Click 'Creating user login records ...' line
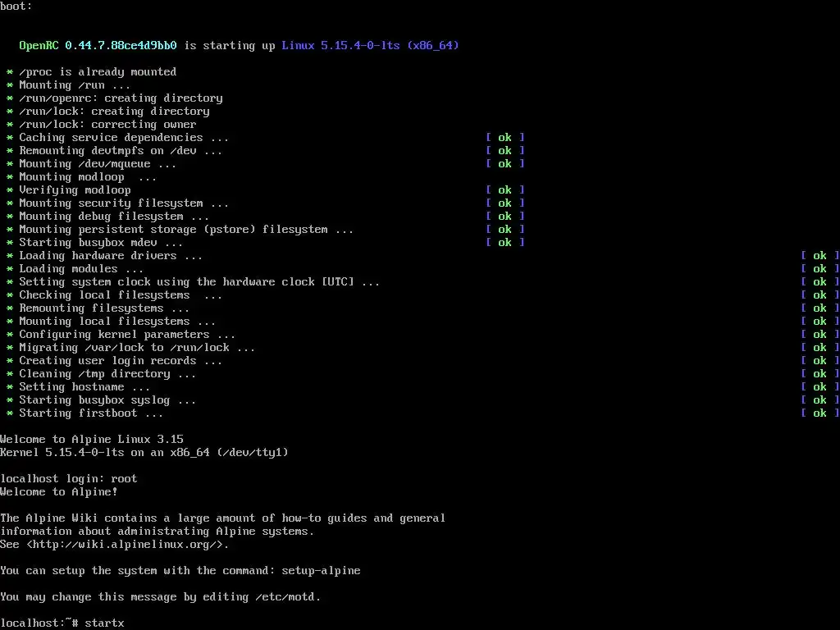The width and height of the screenshot is (840, 630). pos(121,361)
